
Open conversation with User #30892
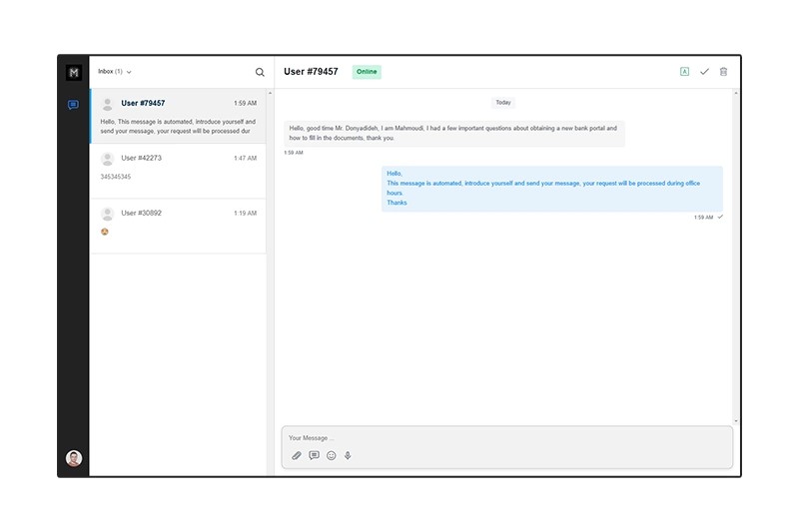tap(178, 223)
